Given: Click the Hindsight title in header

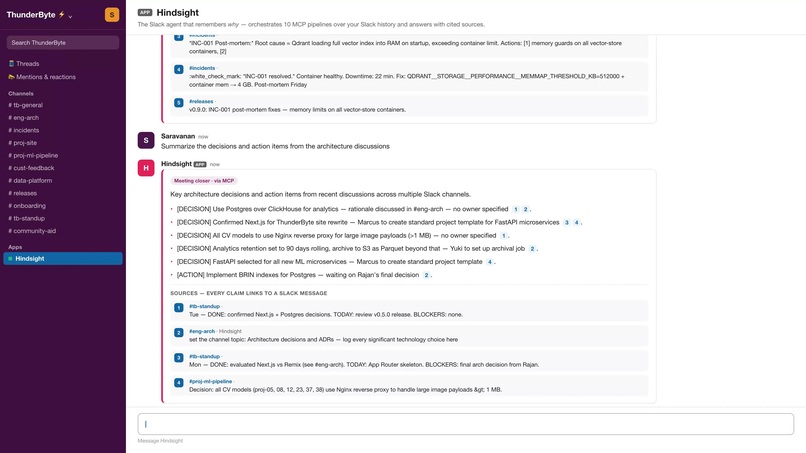Looking at the screenshot, I should pyautogui.click(x=178, y=12).
